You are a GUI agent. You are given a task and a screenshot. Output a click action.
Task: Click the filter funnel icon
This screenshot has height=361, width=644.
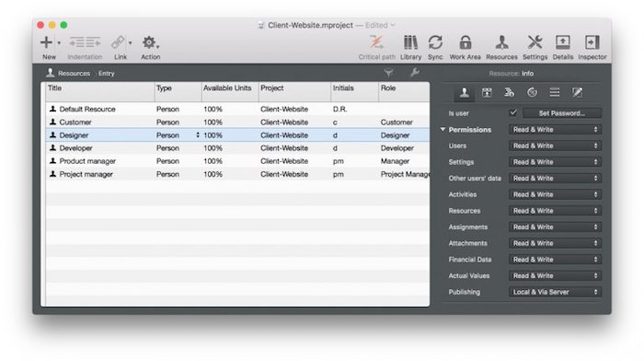(x=388, y=73)
